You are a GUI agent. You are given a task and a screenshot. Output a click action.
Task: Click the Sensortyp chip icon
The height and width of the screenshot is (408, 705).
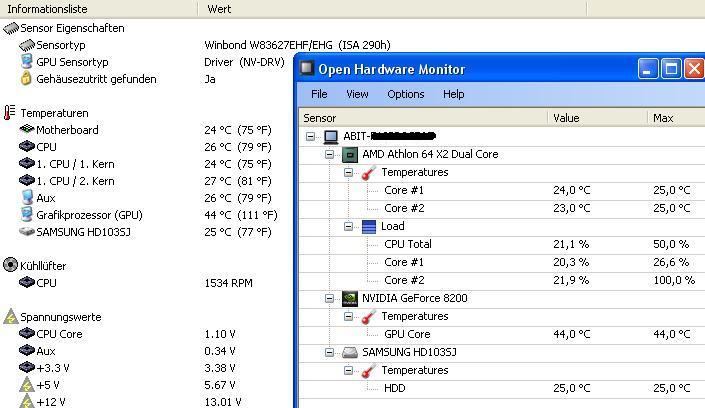point(27,45)
